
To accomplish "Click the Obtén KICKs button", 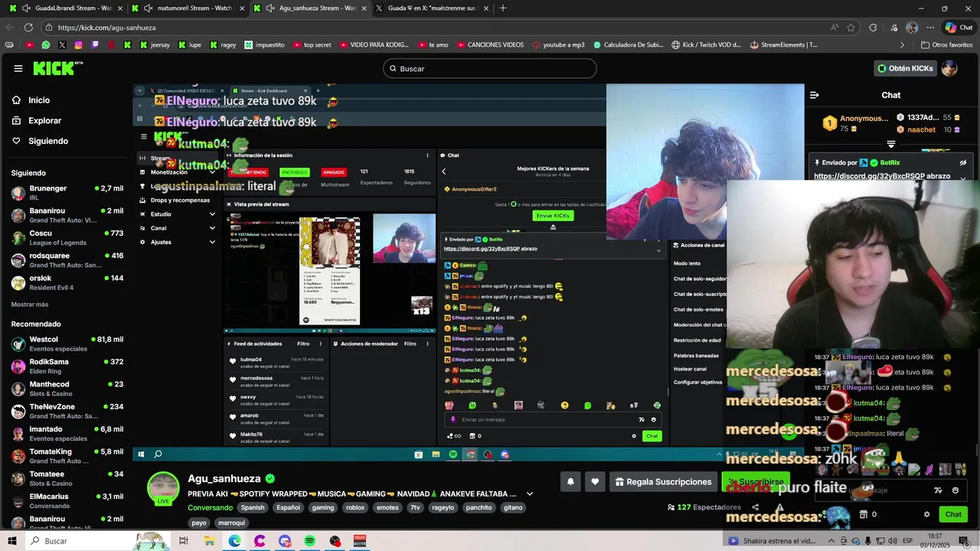I will click(x=906, y=68).
